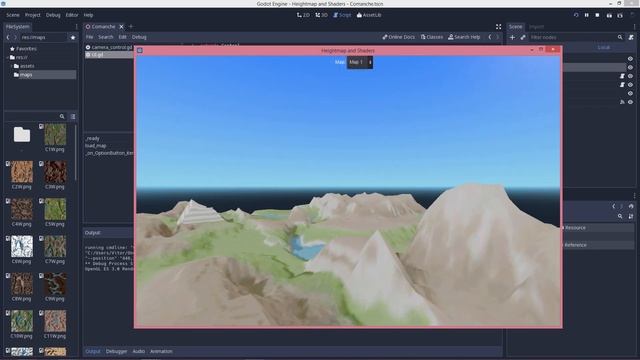
Task: Select the C10W.png thumbnail
Action: coord(22,321)
